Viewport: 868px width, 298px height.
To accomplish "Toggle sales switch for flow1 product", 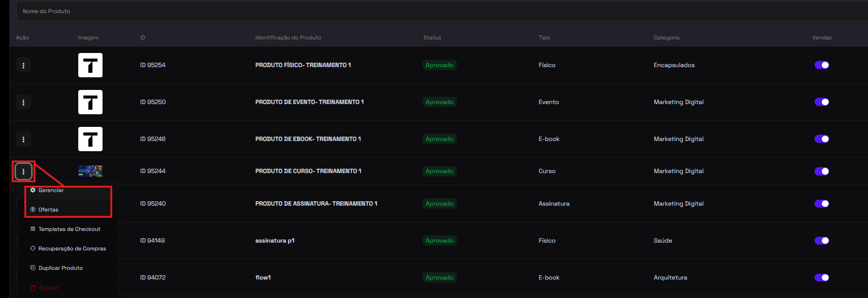I will pyautogui.click(x=821, y=278).
